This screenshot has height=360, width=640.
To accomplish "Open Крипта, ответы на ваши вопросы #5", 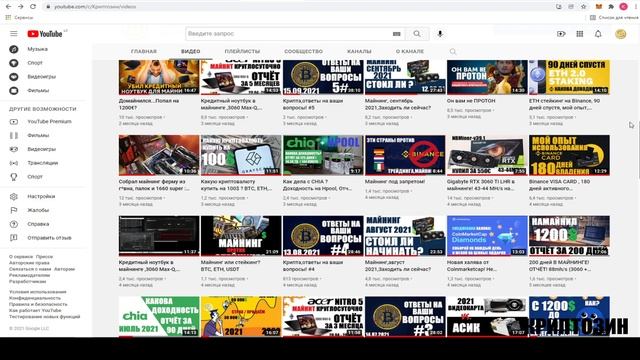I will [313, 104].
